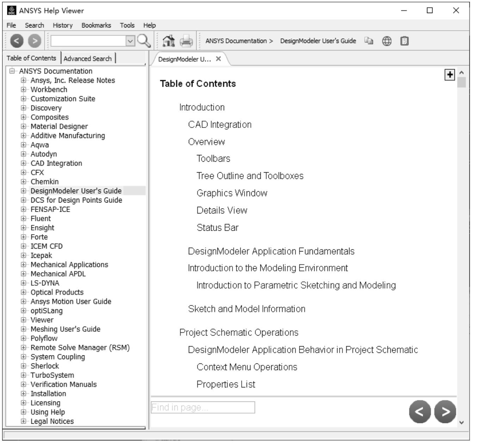This screenshot has width=477, height=448.
Task: Expand the DesignModeler User's Guide node
Action: (24, 191)
